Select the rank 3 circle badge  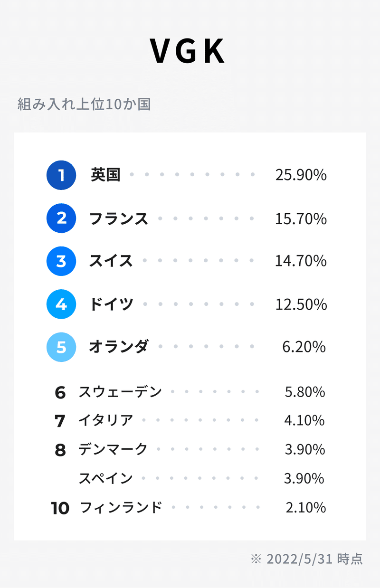pyautogui.click(x=61, y=261)
